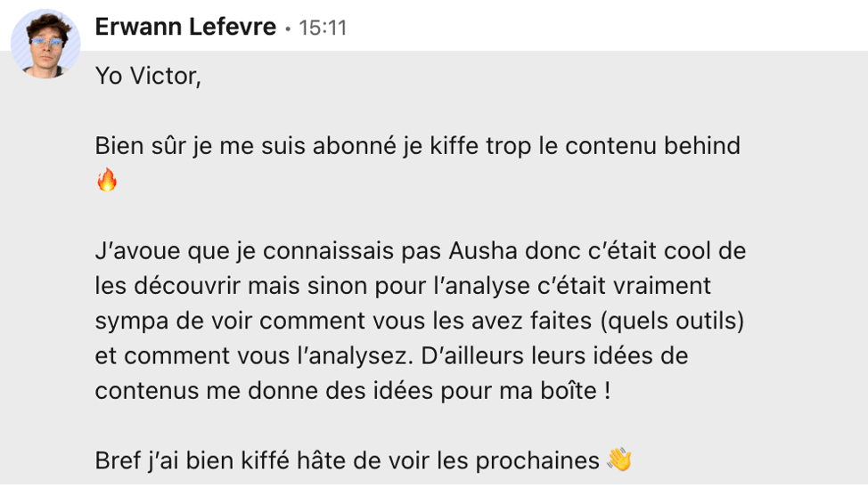The width and height of the screenshot is (868, 488).
Task: Click the line starting "sympa de voir comment"
Action: pos(419,321)
